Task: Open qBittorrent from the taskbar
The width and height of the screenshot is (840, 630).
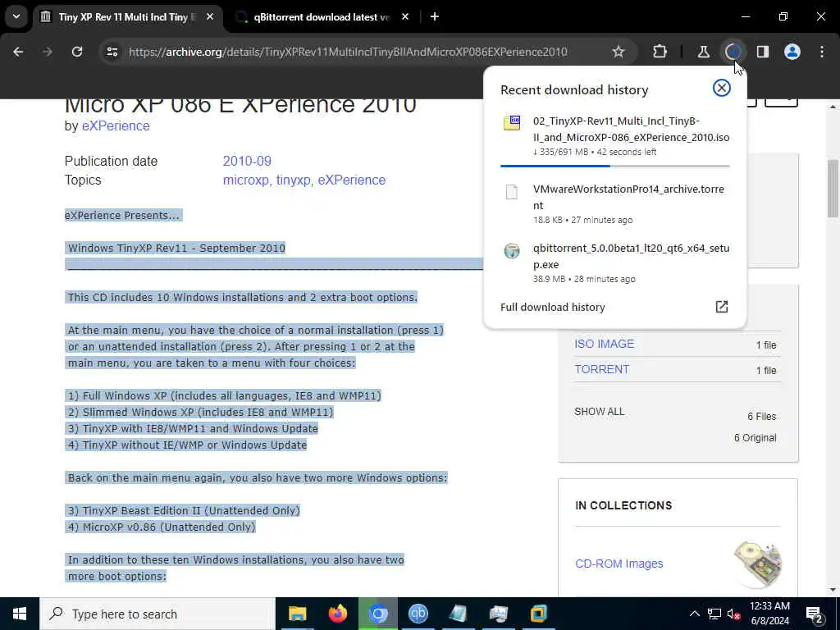Action: pos(418,614)
